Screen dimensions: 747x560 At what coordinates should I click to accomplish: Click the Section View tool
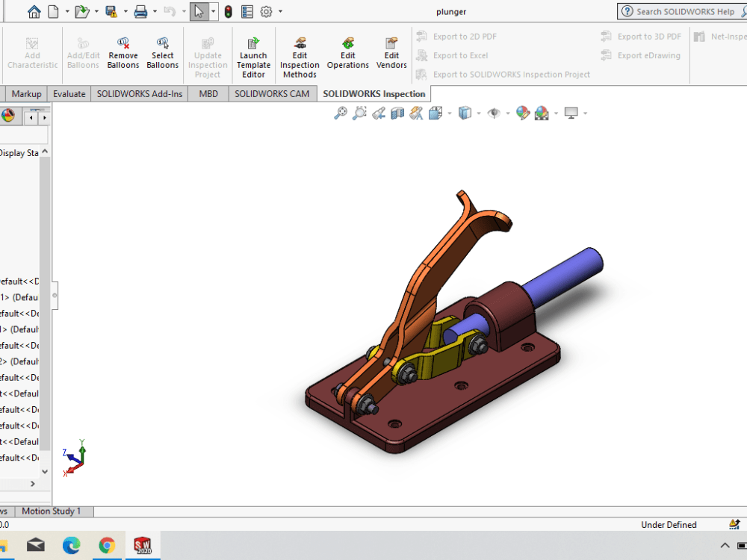[397, 113]
